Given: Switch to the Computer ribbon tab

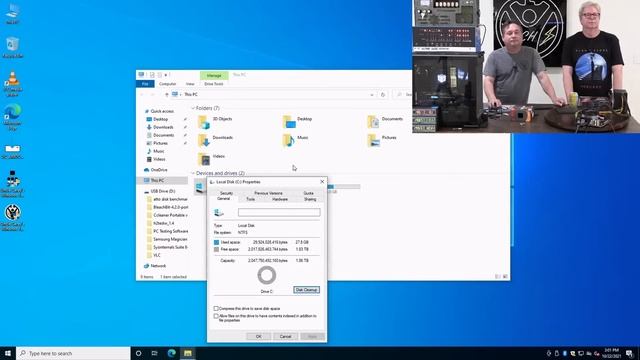Looking at the screenshot, I should point(167,84).
